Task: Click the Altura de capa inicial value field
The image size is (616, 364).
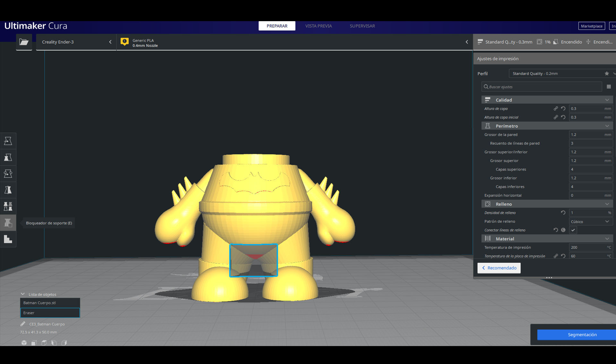Action: point(591,117)
